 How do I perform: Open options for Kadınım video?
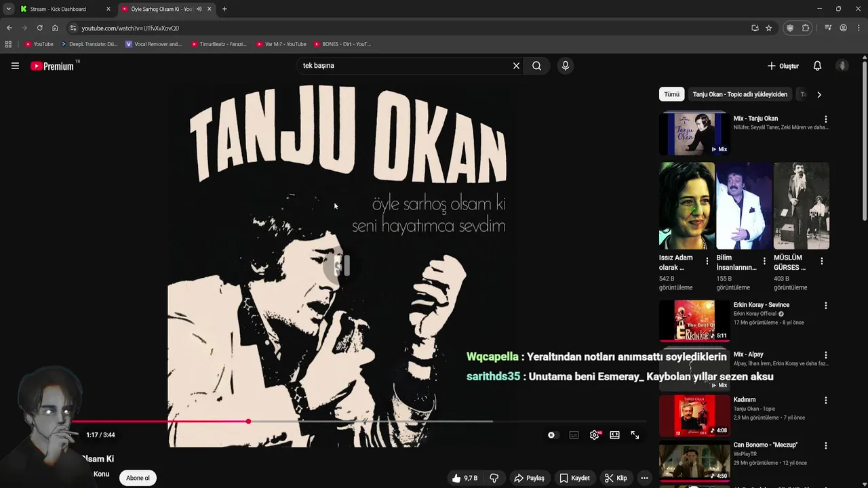[x=825, y=400]
